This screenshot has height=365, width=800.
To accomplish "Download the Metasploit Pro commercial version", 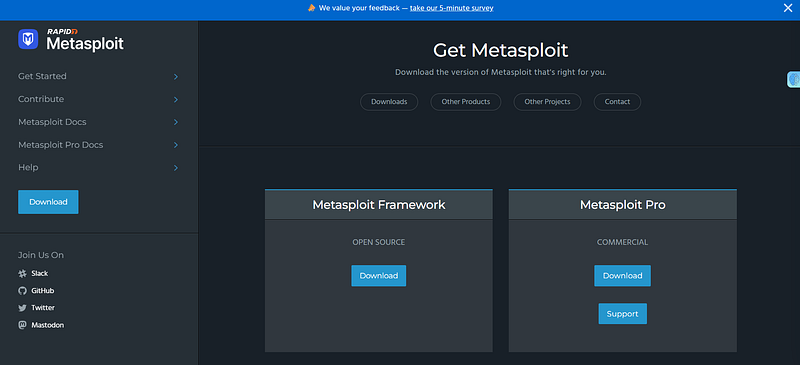I will click(622, 276).
